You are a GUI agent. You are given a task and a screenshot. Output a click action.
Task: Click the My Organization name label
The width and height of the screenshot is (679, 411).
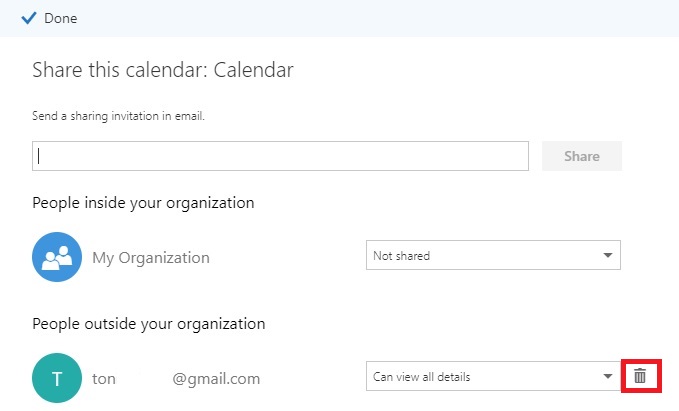click(151, 258)
